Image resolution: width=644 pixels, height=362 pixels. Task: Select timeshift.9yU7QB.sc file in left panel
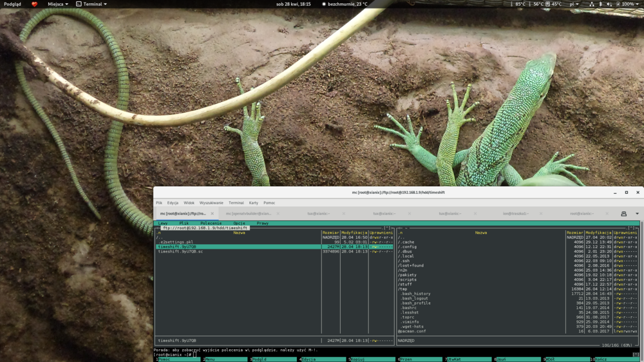tap(180, 252)
